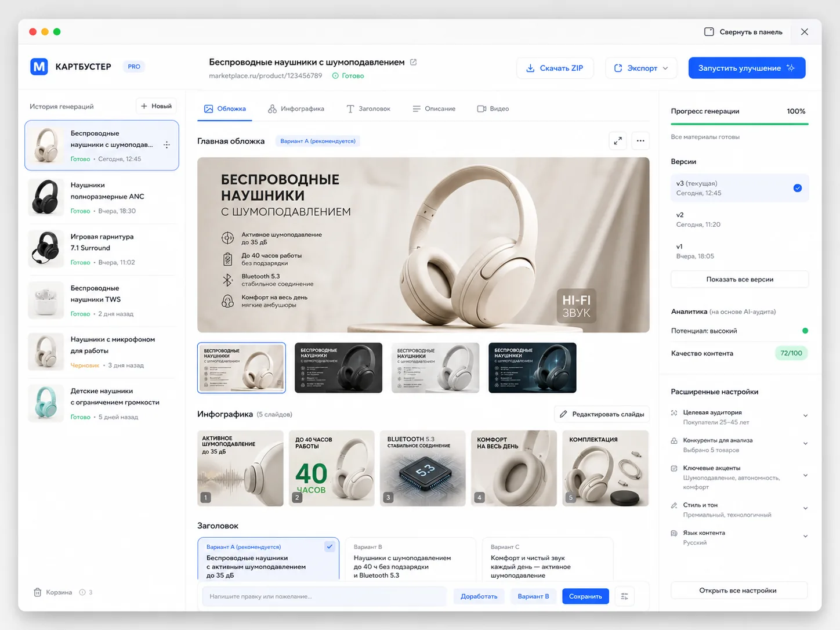Open history item Наушники полноразмерные ANC
Viewport: 840px width, 630px height.
click(102, 197)
